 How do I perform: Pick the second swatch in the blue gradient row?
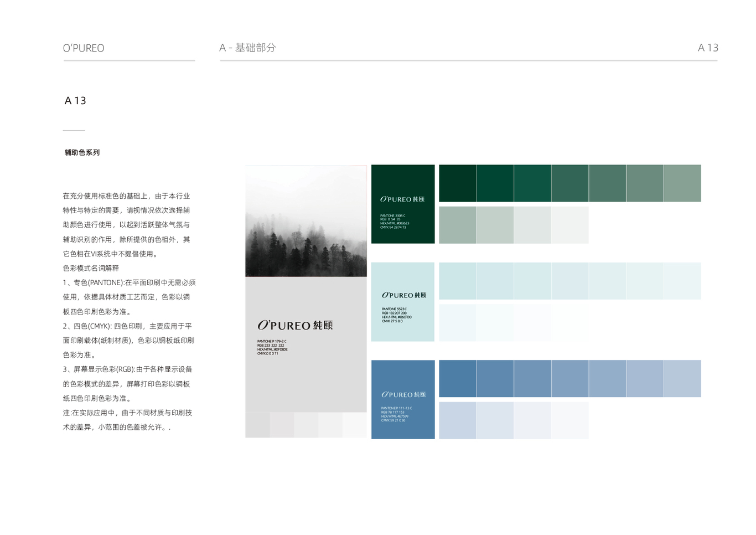[x=495, y=379]
